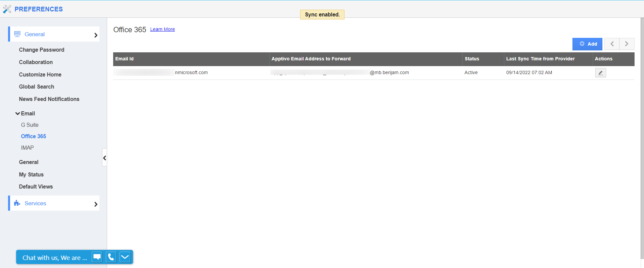Collapse the Email tree group
This screenshot has height=268, width=644.
[x=17, y=114]
